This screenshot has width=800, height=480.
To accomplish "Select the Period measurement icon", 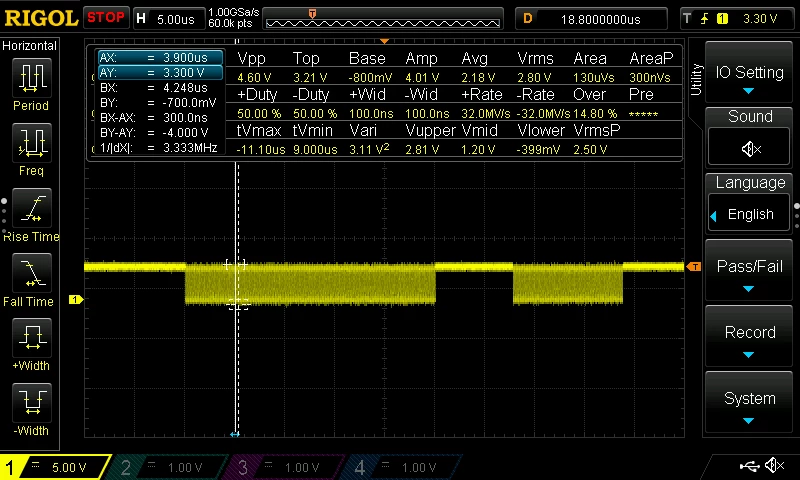I will [32, 78].
